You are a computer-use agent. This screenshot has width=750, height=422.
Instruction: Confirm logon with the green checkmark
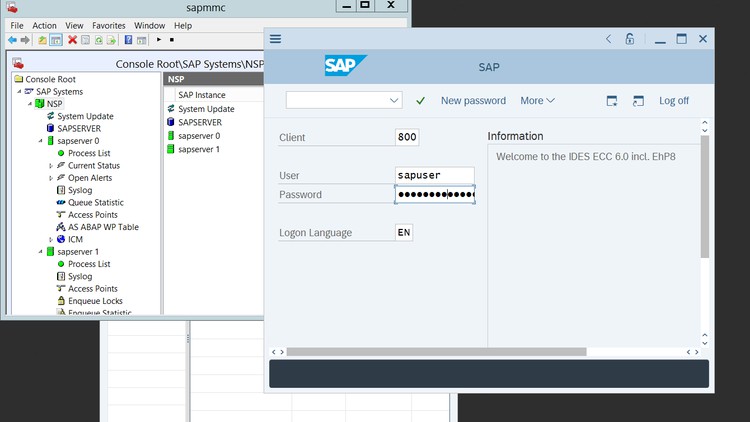pyautogui.click(x=420, y=101)
